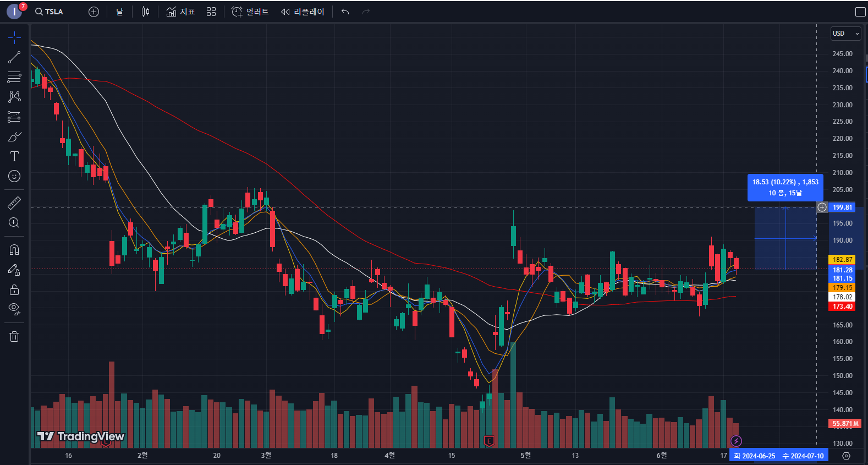Select the ruler measure tool
The width and height of the screenshot is (868, 465).
(14, 203)
